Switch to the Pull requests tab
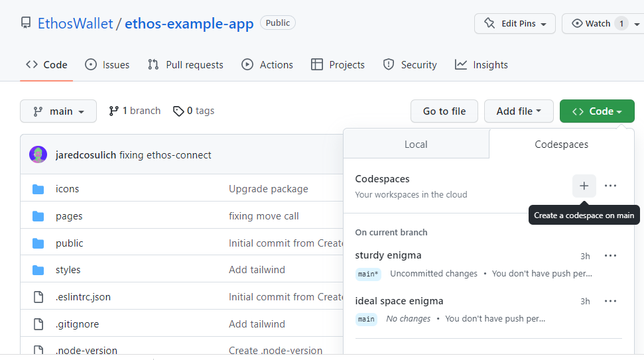 [x=186, y=65]
